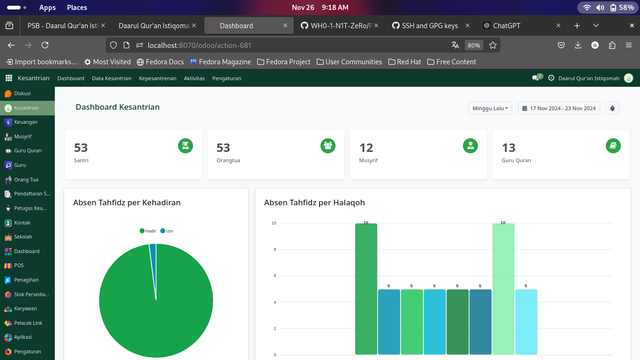640x360 pixels.
Task: Open the Odoo apps grid menu
Action: point(9,78)
